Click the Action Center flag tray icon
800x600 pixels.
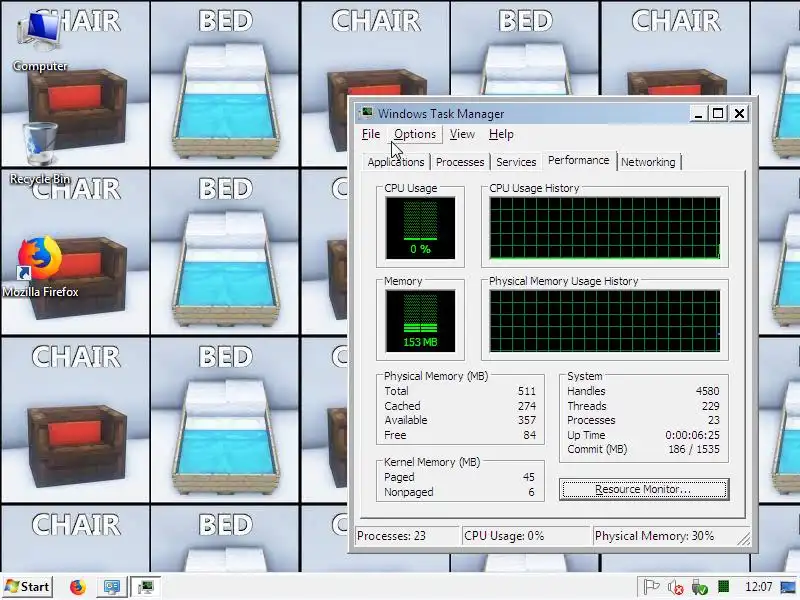651,587
